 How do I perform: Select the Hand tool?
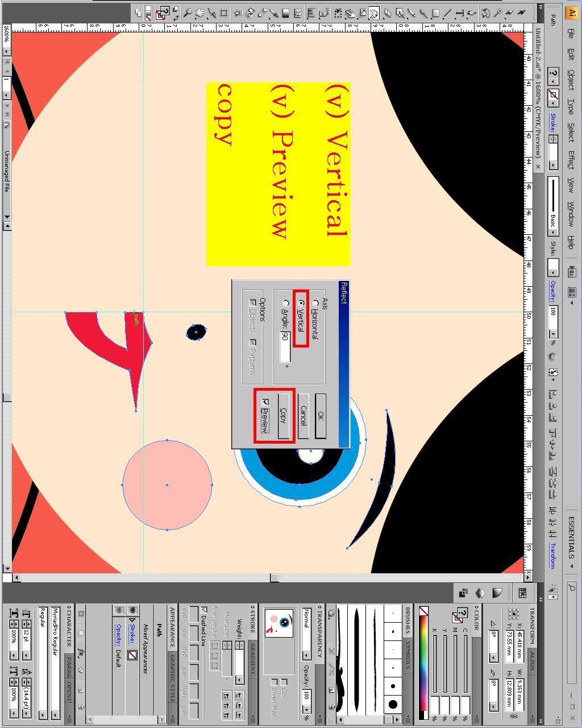199,13
